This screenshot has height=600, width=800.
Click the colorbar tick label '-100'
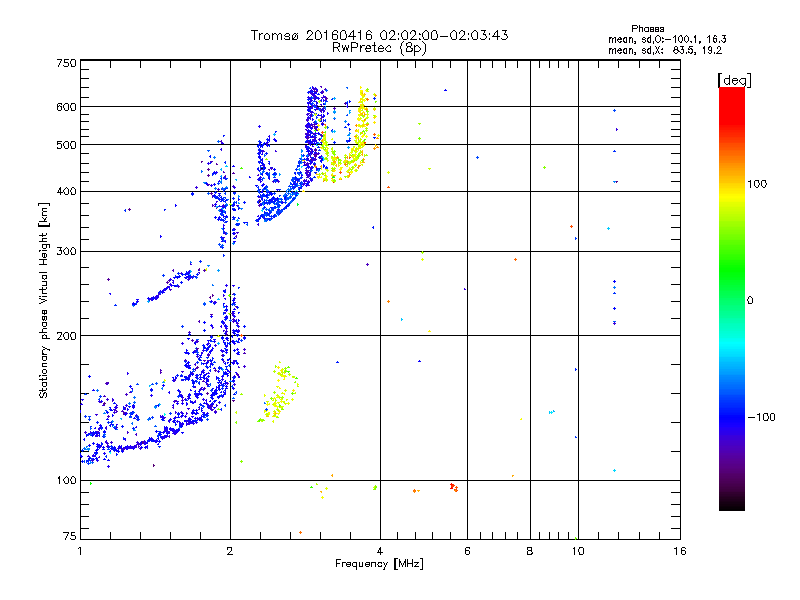tap(761, 417)
